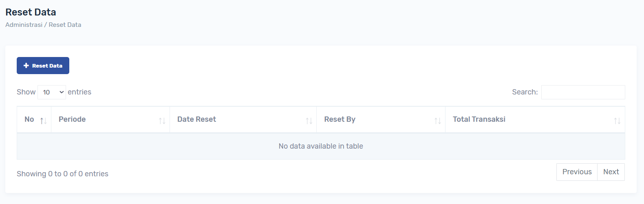Select the Date Reset column header text
Screen dimensions: 644x204
[196, 119]
